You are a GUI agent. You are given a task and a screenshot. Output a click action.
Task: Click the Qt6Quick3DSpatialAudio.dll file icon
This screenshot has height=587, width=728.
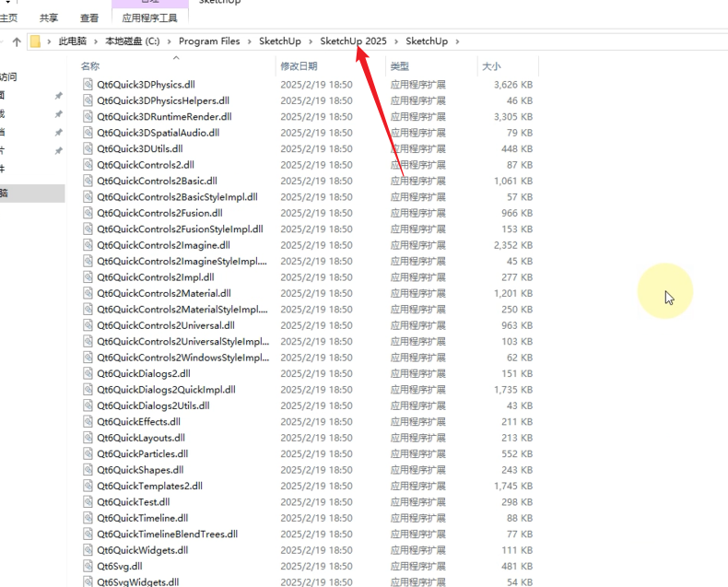[88, 133]
